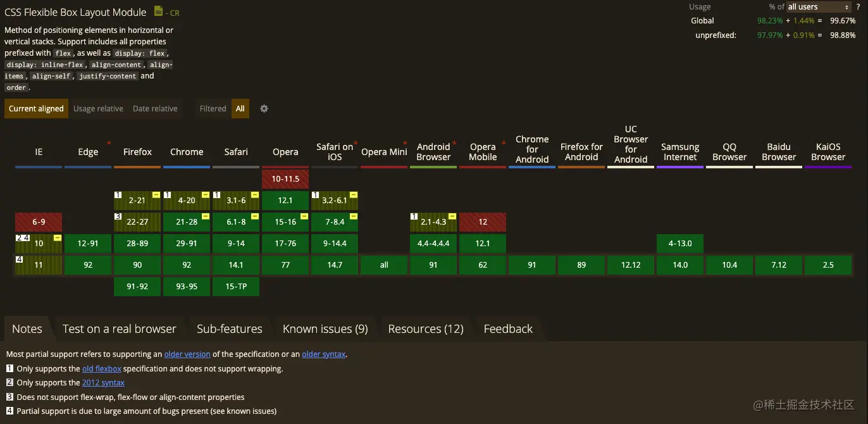Click the KaiOS Browser column header
This screenshot has width=868, height=424.
click(828, 152)
